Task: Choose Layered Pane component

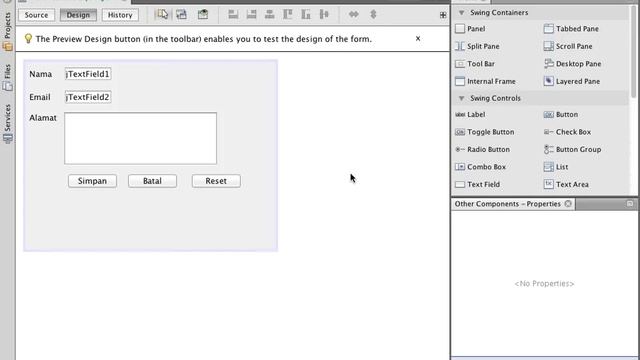Action: pyautogui.click(x=572, y=81)
